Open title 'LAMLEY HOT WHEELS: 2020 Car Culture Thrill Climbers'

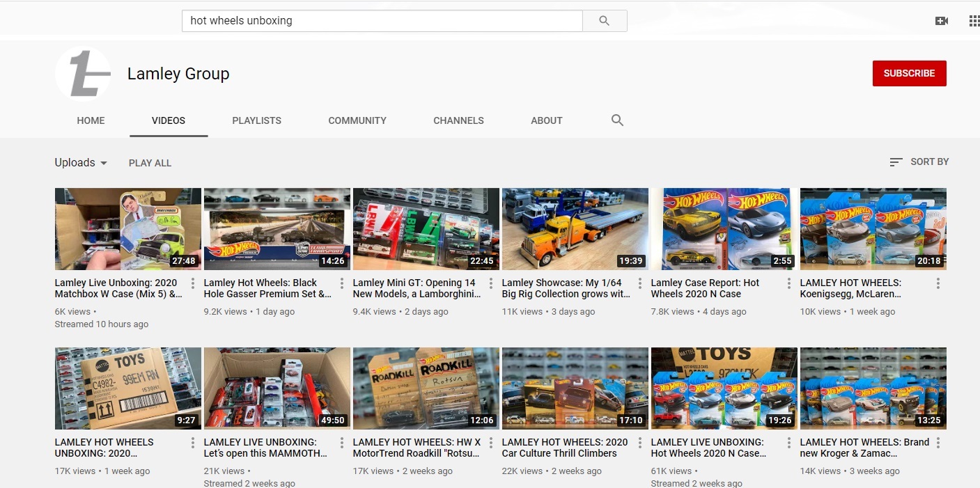click(x=565, y=448)
